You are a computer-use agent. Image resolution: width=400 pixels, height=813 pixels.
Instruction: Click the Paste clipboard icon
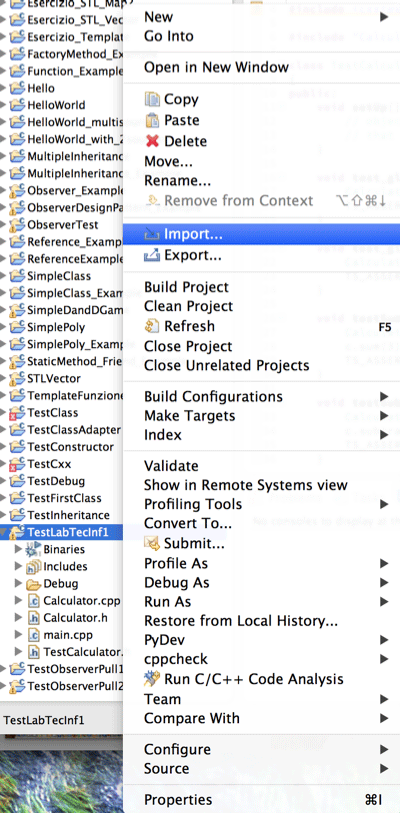(152, 120)
